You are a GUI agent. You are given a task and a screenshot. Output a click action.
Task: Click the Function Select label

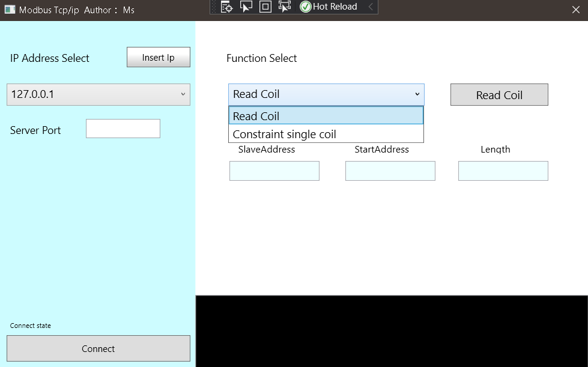click(x=261, y=58)
